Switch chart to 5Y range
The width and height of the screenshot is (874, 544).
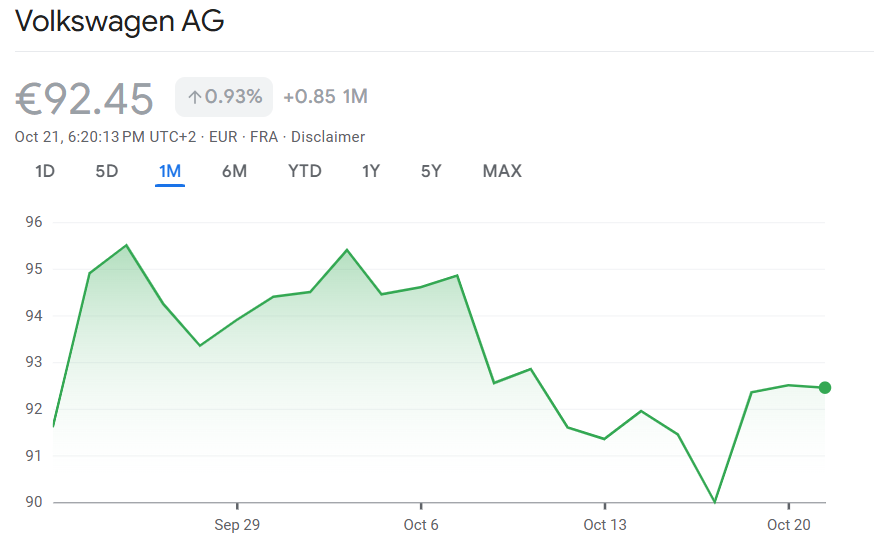point(431,171)
